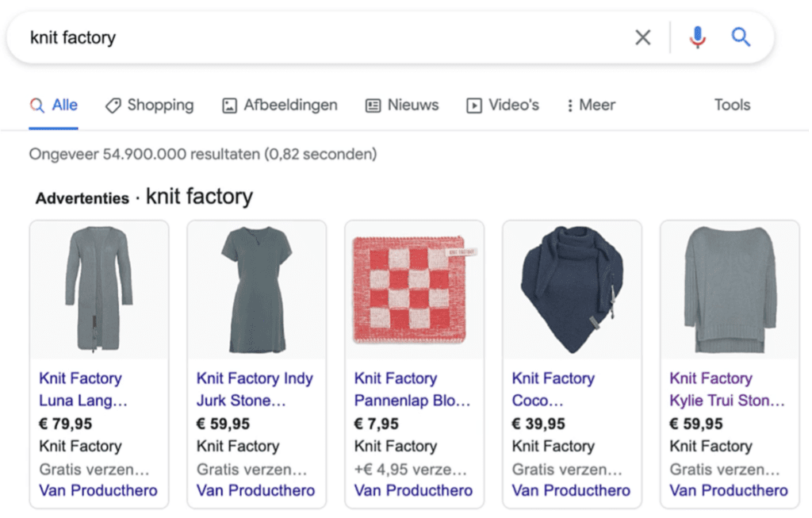Open Knit Factory Luna Lang… product link
This screenshot has height=518, width=812.
82,389
